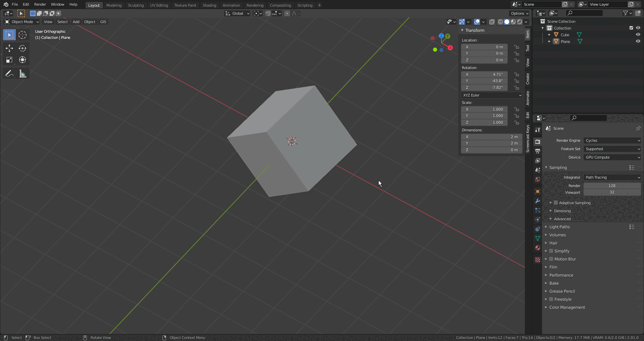644x341 pixels.
Task: Click the Viewport samples field showing 32
Action: click(x=612, y=192)
